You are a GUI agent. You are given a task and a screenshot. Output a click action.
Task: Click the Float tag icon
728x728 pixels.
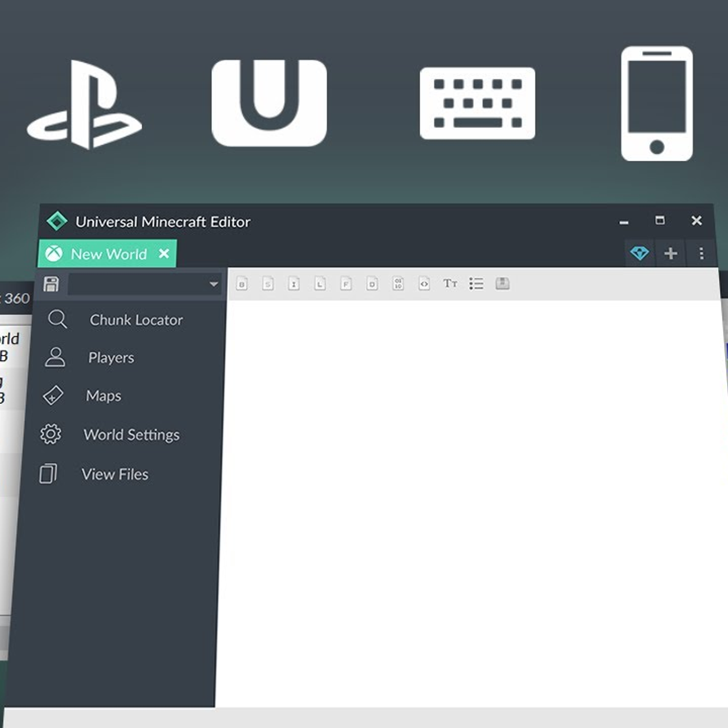coord(346,284)
